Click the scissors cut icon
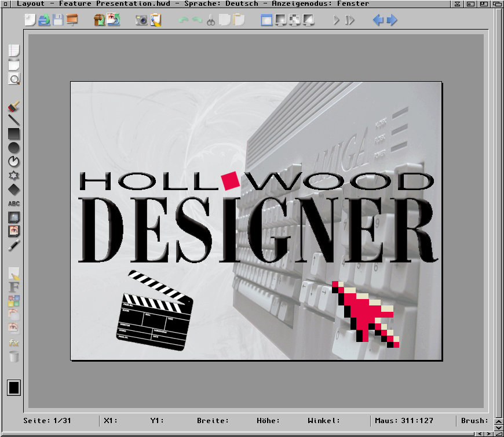 [x=211, y=21]
